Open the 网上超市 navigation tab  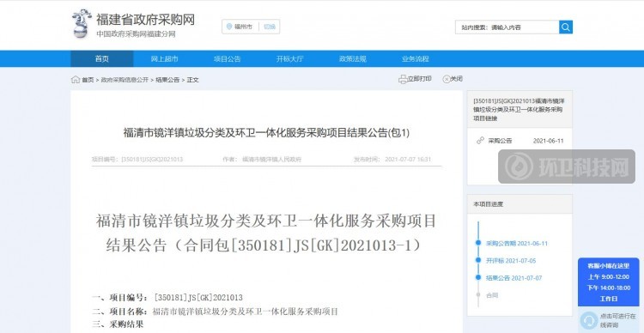tap(164, 58)
